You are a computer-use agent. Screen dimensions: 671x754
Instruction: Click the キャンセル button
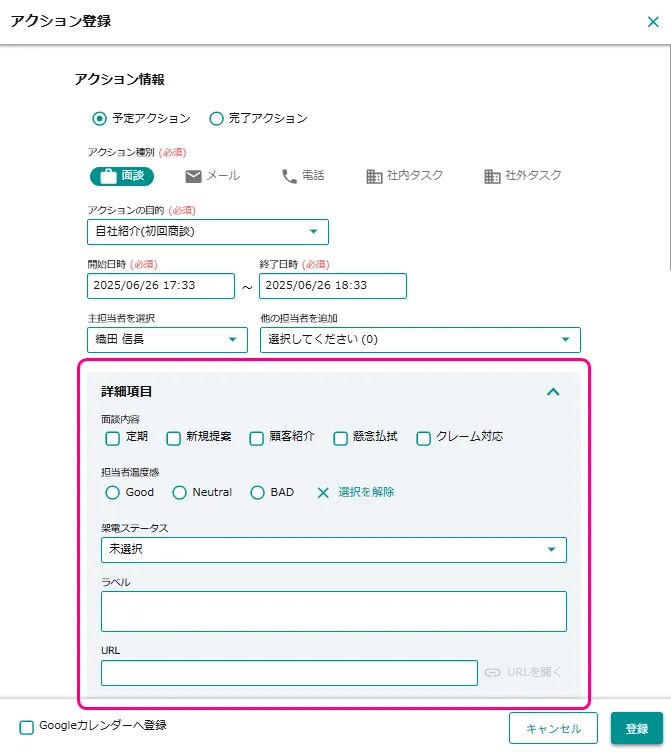point(553,728)
